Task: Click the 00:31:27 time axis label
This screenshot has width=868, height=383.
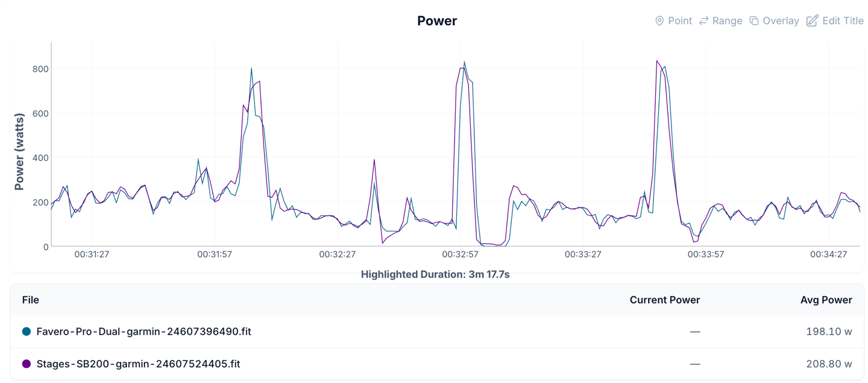Action: pos(92,254)
